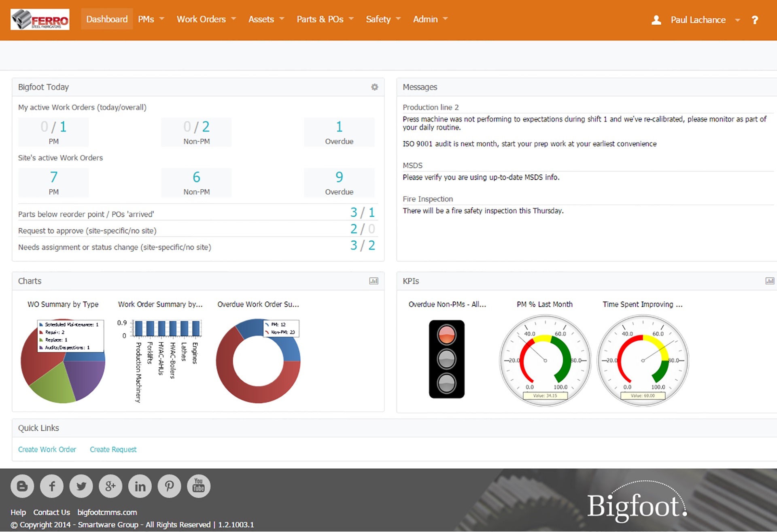This screenshot has height=532, width=777.
Task: Open Paul Lachance user dropdown
Action: 698,20
